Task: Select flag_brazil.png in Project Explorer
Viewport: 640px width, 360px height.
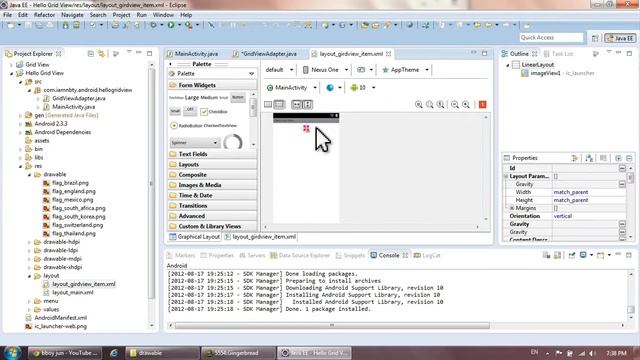Action: point(70,183)
